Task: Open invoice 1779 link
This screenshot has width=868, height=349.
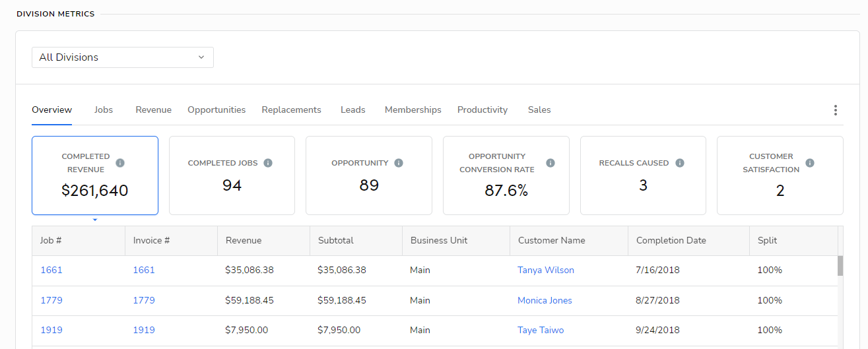Action: point(144,300)
